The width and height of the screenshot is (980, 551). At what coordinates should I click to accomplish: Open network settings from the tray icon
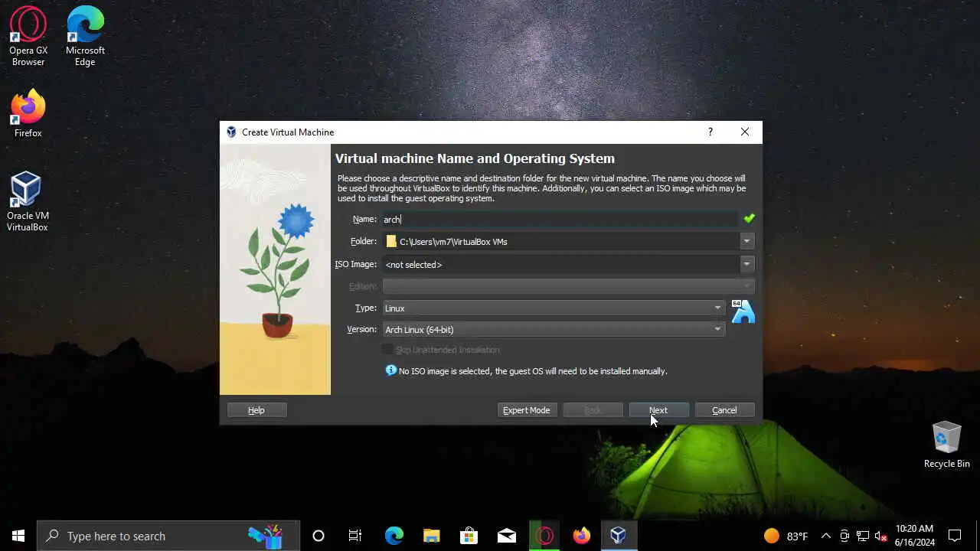863,536
